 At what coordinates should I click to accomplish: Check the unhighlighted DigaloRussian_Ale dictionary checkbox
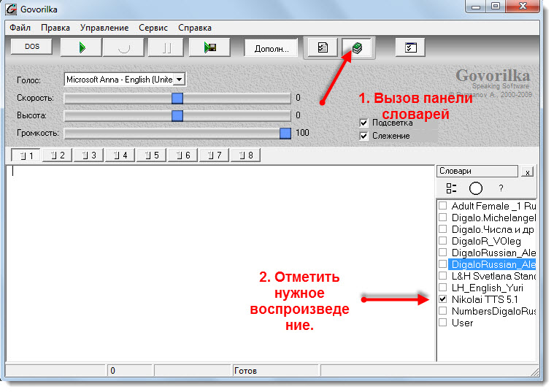pos(443,253)
